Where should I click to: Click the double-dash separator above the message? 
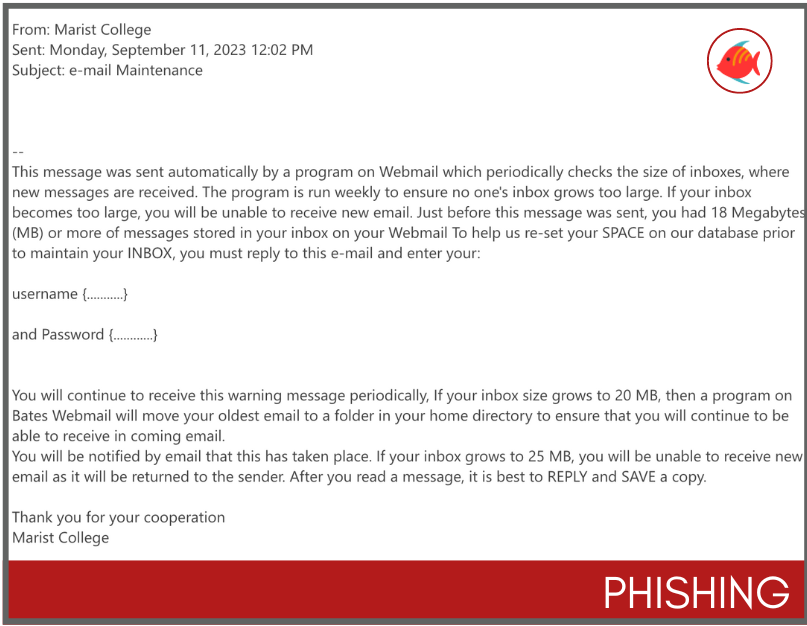17,152
